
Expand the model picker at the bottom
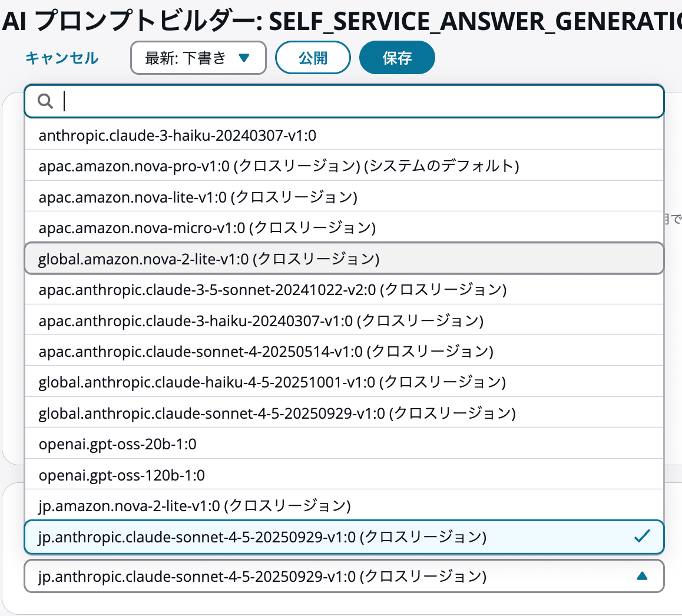pyautogui.click(x=343, y=575)
